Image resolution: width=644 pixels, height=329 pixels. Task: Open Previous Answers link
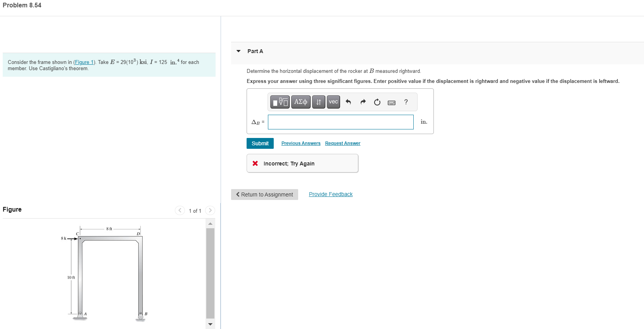(301, 143)
